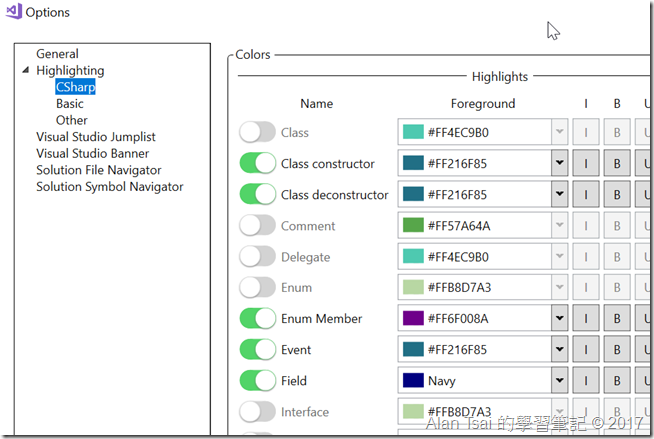Viewport: 654px width, 439px height.
Task: Toggle bold for Enum Member
Action: pos(617,319)
